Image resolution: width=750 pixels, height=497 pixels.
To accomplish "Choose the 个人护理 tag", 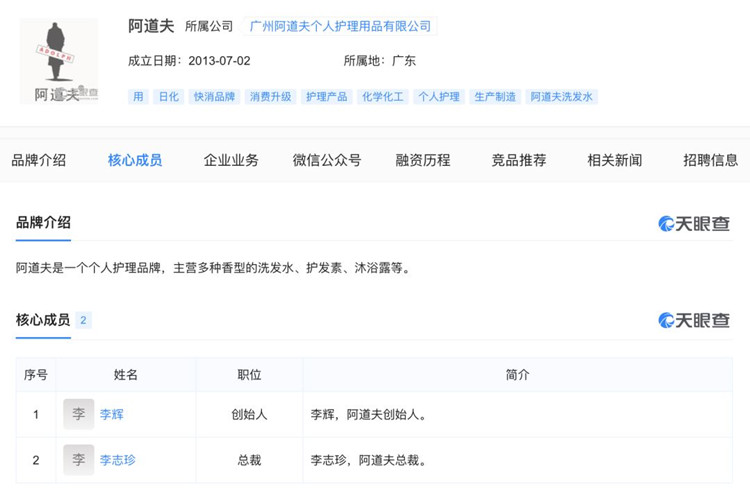I will point(439,97).
